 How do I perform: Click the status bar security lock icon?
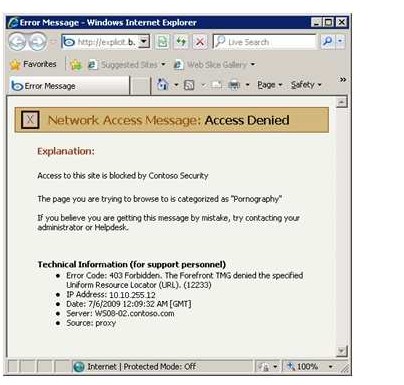tap(263, 367)
